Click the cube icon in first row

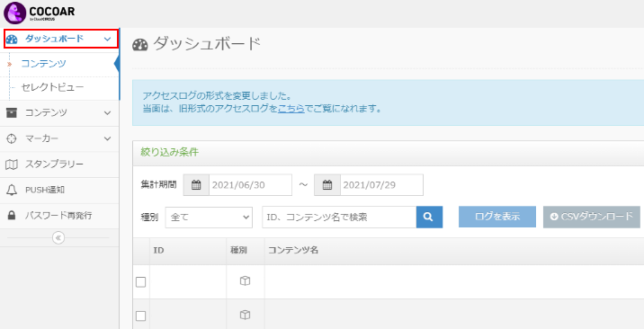click(x=246, y=281)
